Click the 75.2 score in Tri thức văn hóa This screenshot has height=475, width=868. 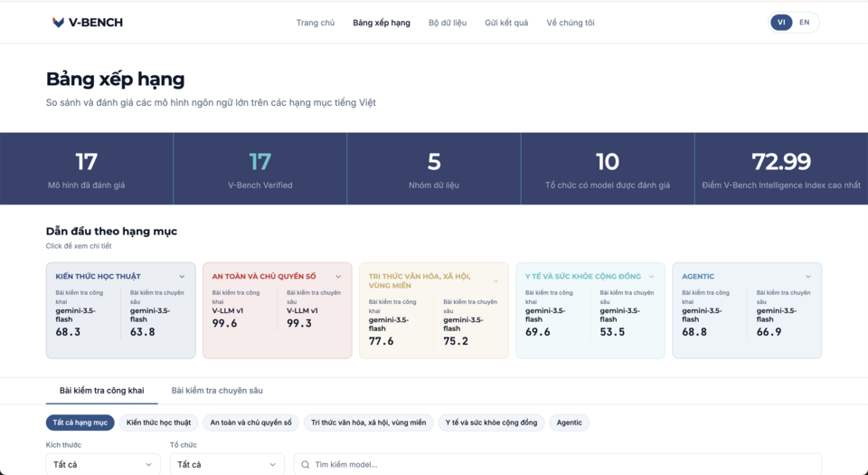[x=456, y=341]
